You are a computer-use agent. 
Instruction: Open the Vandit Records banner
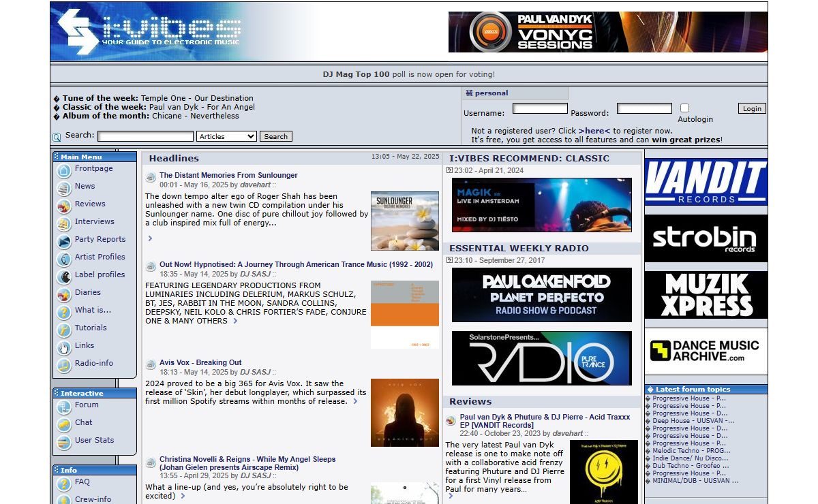706,182
